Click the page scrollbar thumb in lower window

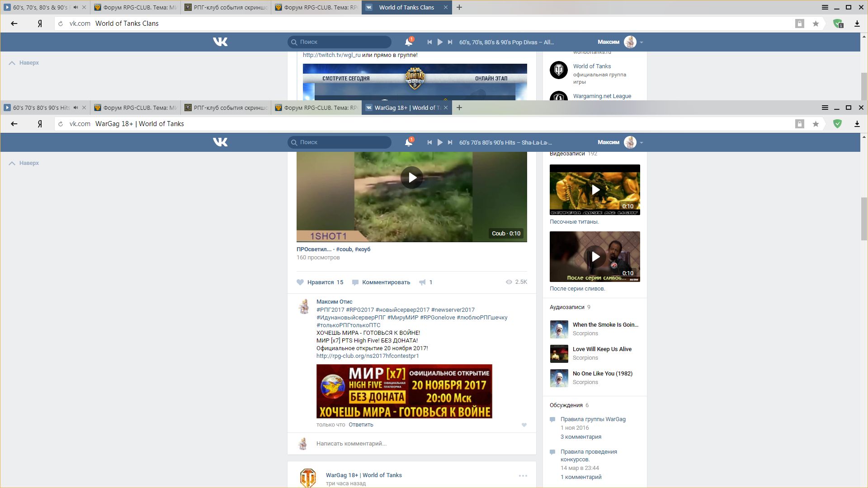point(864,219)
